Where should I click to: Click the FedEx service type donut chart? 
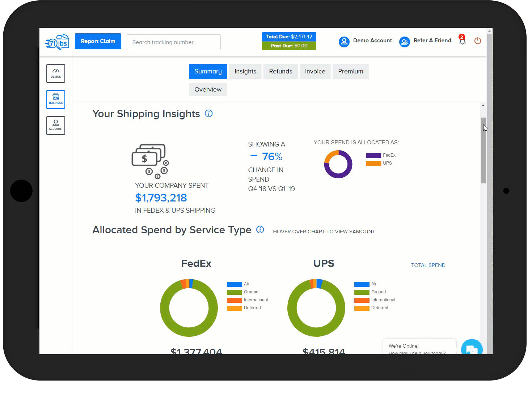click(189, 308)
